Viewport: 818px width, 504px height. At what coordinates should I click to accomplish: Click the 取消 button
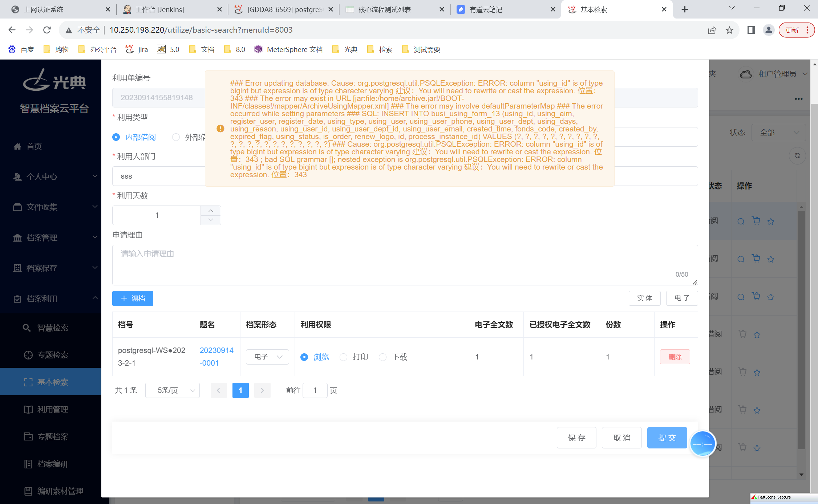(x=622, y=438)
